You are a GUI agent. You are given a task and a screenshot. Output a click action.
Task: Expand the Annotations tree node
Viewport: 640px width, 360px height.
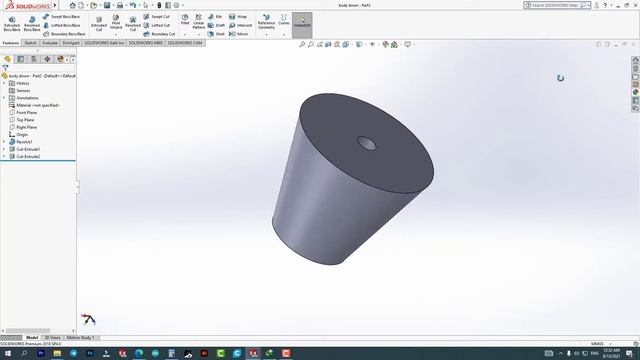tap(4, 98)
